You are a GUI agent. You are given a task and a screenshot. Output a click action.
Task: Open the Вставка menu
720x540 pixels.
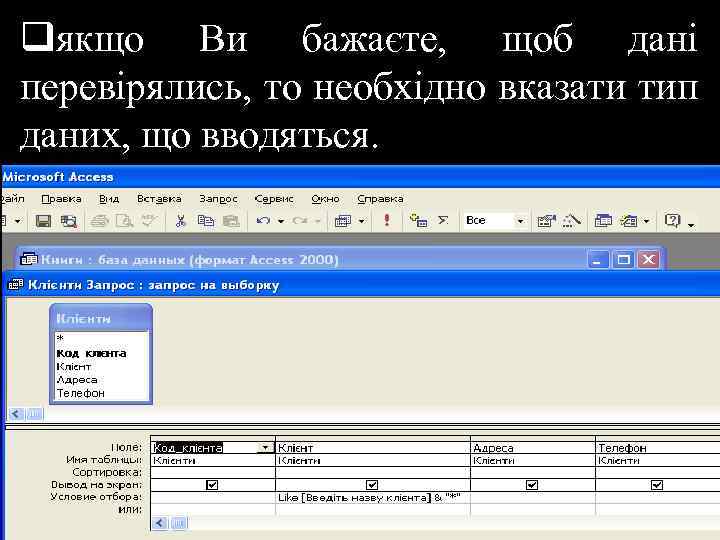coord(159,199)
